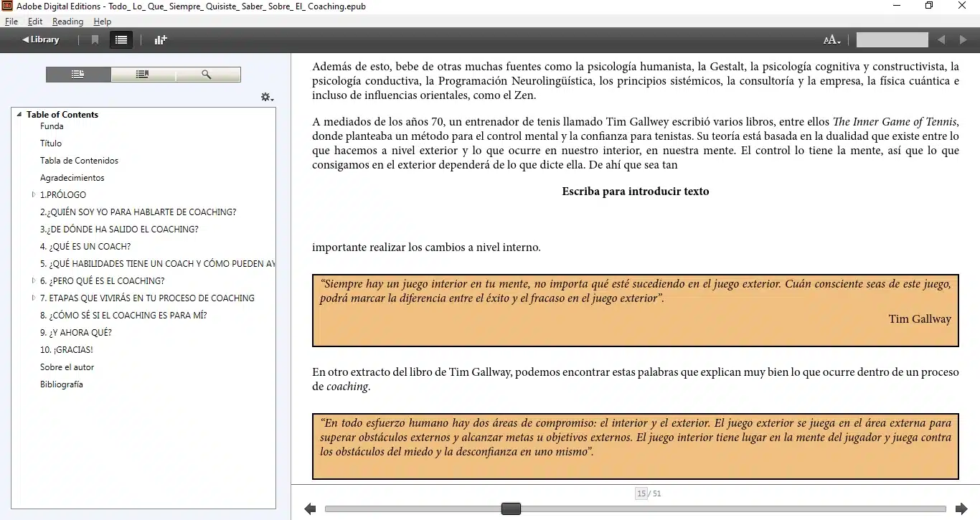Viewport: 980px width, 520px height.
Task: Open the Edit menu
Action: click(35, 22)
